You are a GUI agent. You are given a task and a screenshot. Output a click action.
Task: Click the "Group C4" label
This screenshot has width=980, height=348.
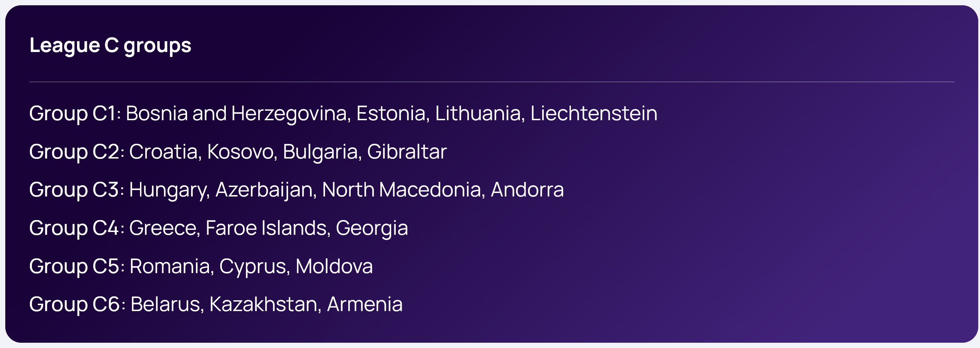[x=75, y=228]
